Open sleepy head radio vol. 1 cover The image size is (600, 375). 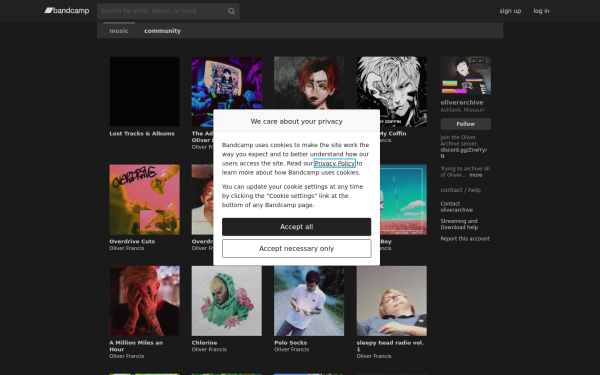pyautogui.click(x=391, y=301)
